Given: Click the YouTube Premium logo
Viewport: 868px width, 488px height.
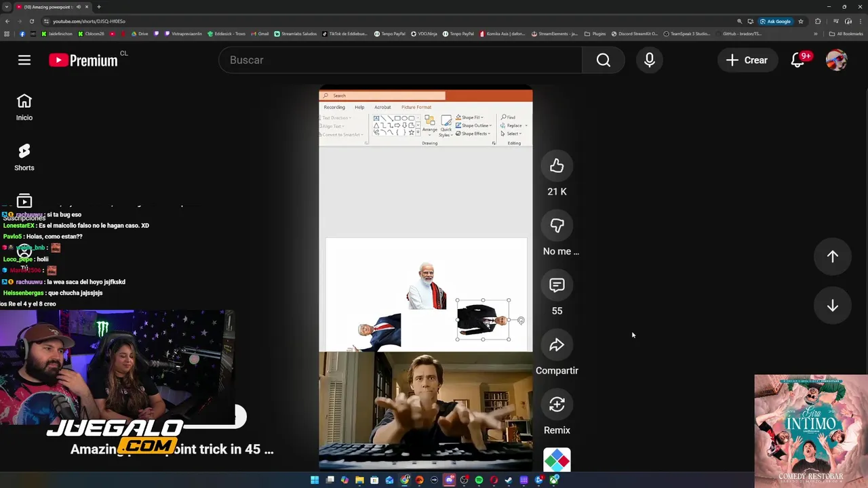Looking at the screenshot, I should tap(83, 60).
